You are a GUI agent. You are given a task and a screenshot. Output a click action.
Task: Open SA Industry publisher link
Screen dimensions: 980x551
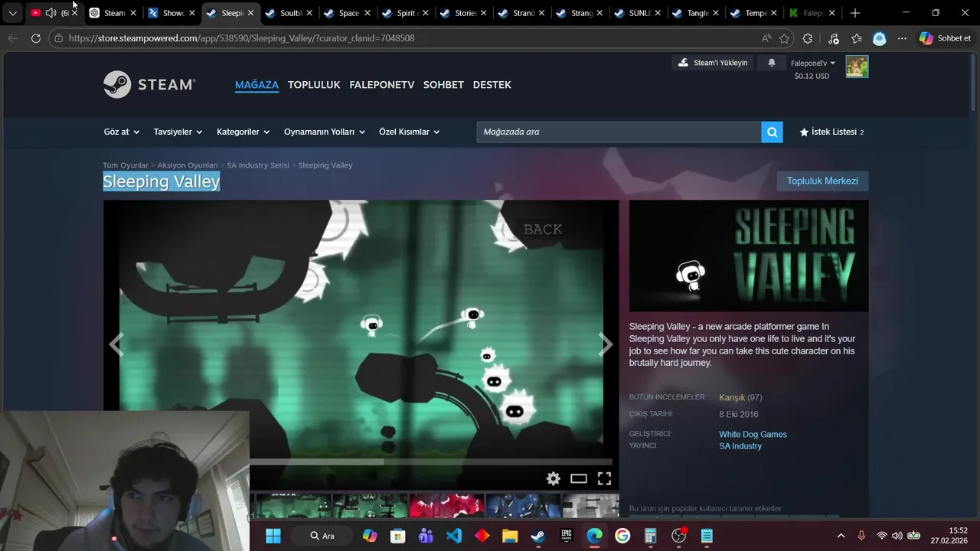(740, 446)
